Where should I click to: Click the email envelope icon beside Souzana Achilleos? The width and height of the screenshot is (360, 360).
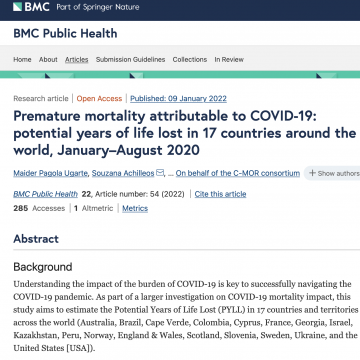coord(160,173)
